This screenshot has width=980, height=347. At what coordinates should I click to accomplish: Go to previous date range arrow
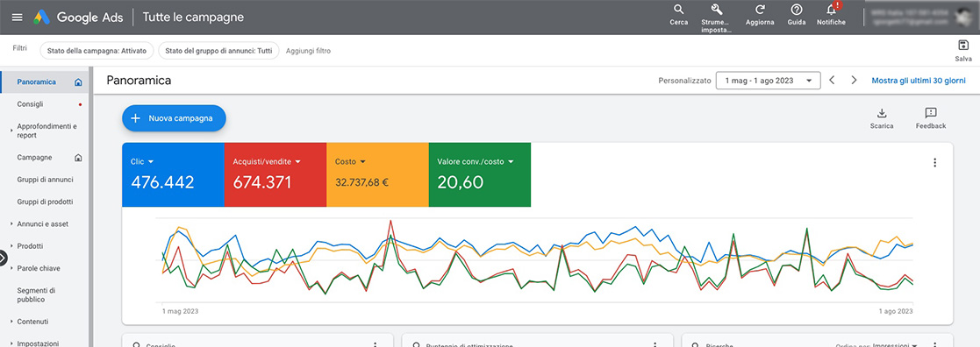coord(832,81)
